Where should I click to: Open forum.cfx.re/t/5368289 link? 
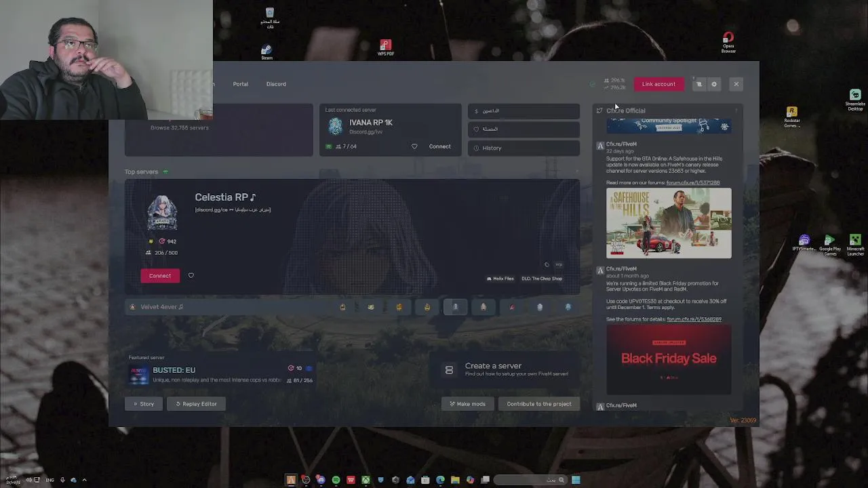click(694, 319)
